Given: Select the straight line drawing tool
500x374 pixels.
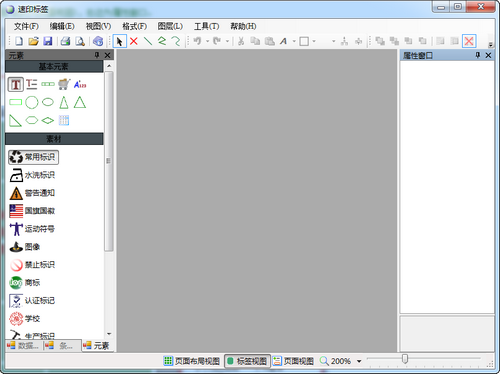Looking at the screenshot, I should coord(148,41).
